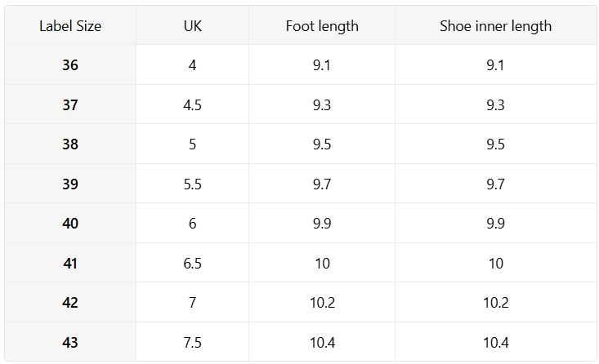The image size is (599, 364).
Task: Select label size 41 cell
Action: [70, 263]
